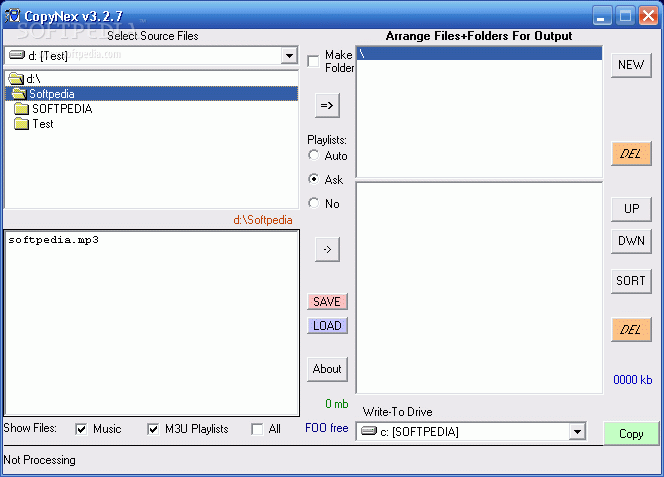
Task: Click the green Copy button
Action: [x=631, y=433]
